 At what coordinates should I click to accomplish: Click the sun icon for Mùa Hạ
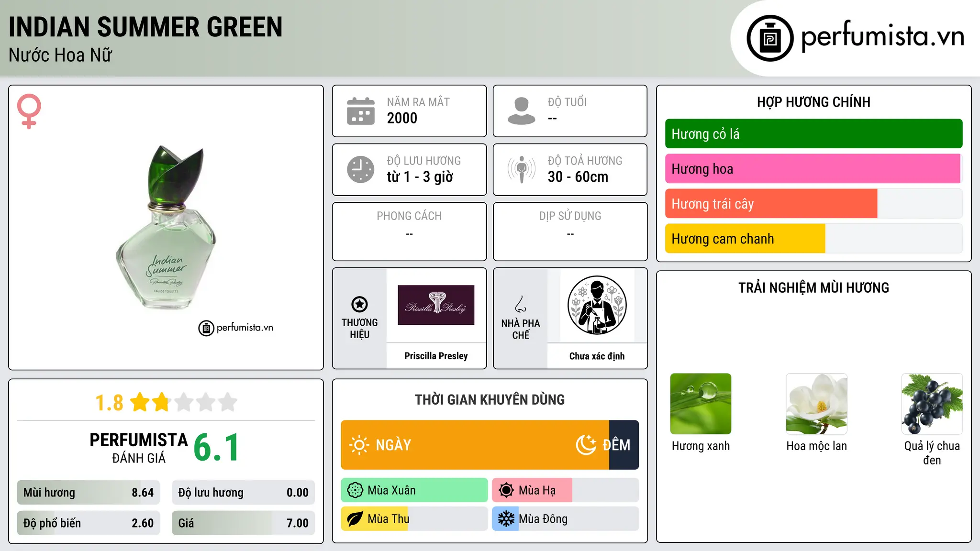point(506,490)
